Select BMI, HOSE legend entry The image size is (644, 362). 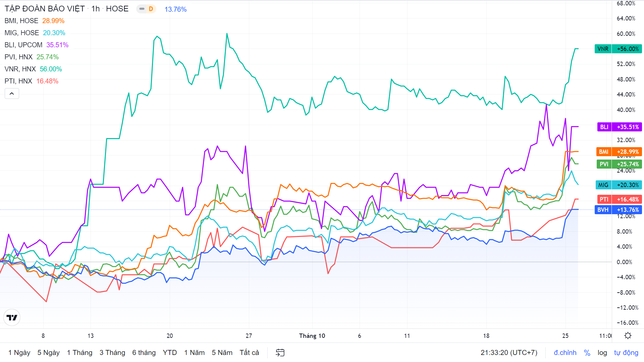click(21, 21)
